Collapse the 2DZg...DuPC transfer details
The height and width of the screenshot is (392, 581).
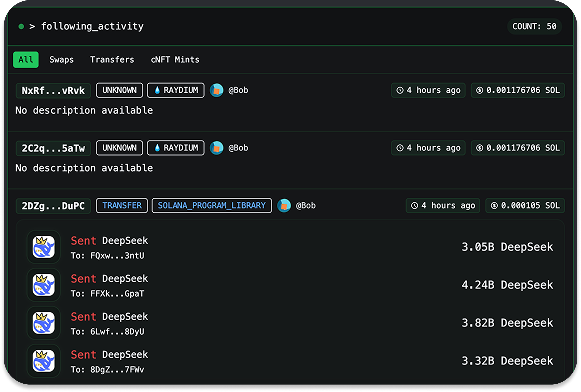[53, 206]
